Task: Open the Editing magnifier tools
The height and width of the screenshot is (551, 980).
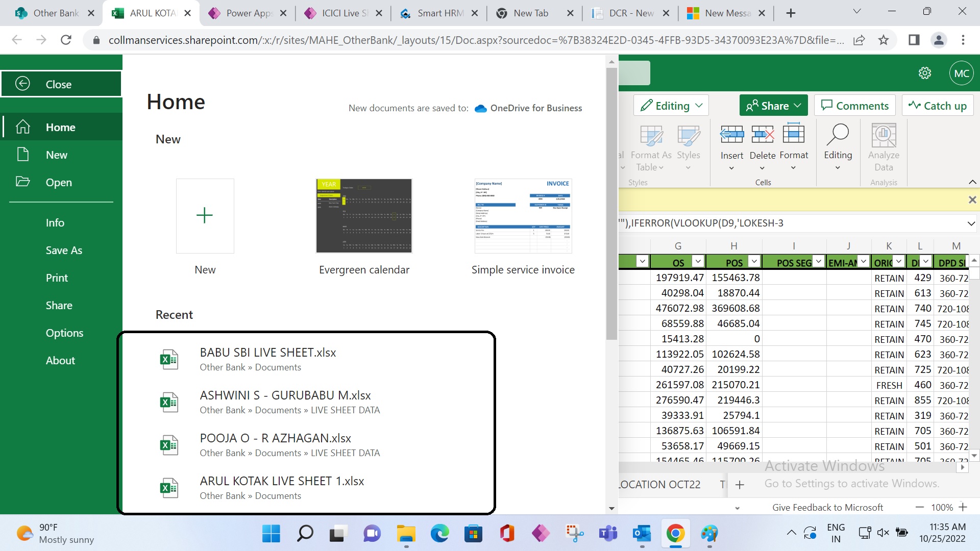Action: pos(838,135)
